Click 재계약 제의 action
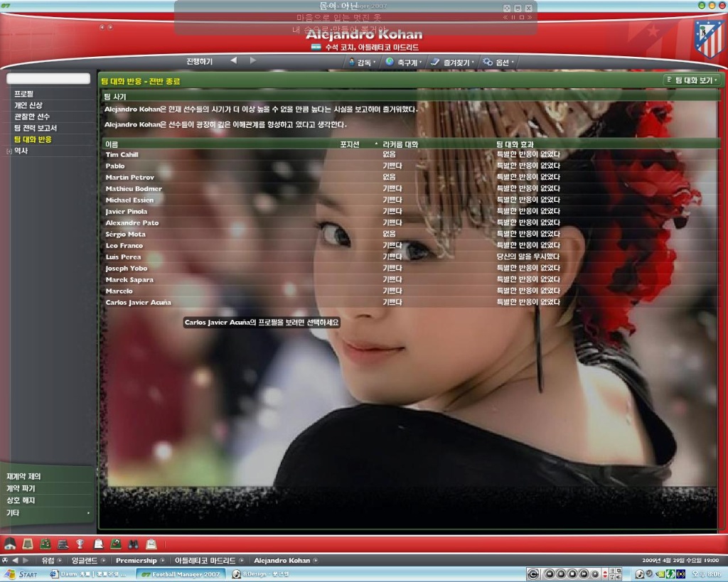Viewport: 728px width, 582px height. coord(23,476)
